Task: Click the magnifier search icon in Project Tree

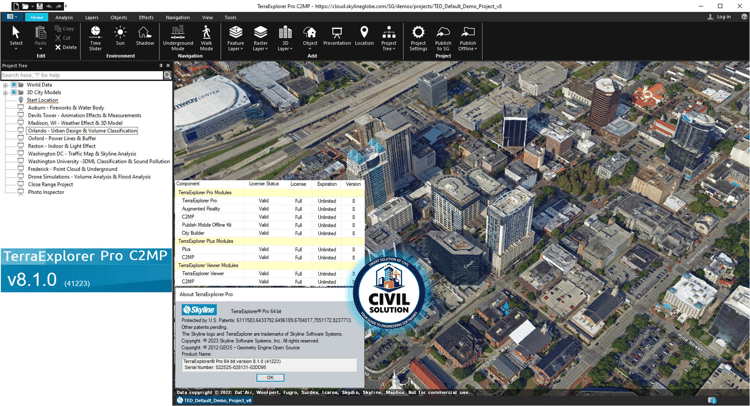Action: [x=167, y=75]
